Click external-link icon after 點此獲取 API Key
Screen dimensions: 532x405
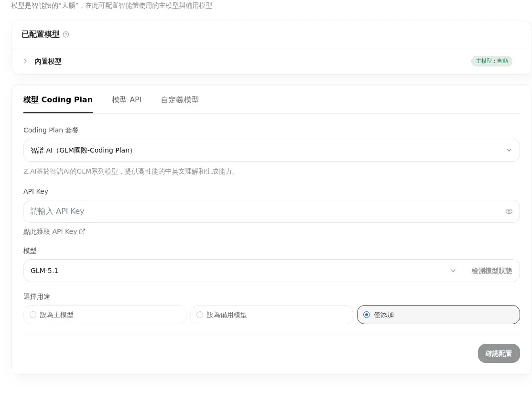(82, 231)
